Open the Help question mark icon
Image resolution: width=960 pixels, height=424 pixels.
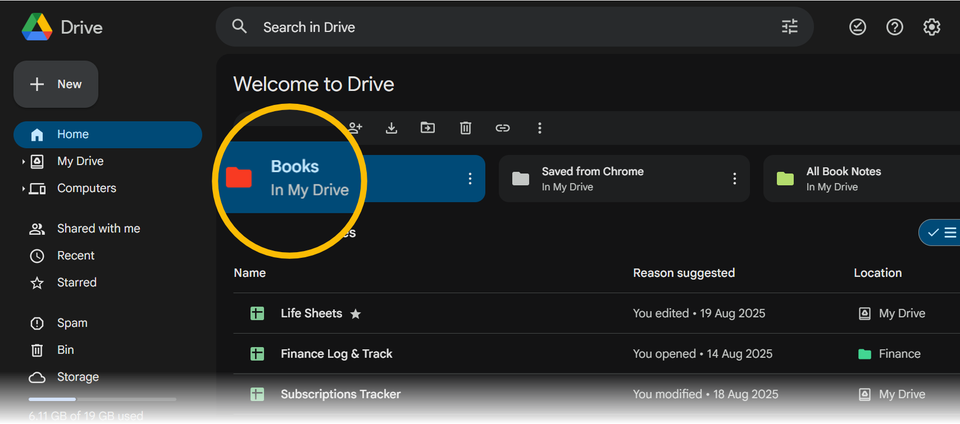(x=895, y=27)
